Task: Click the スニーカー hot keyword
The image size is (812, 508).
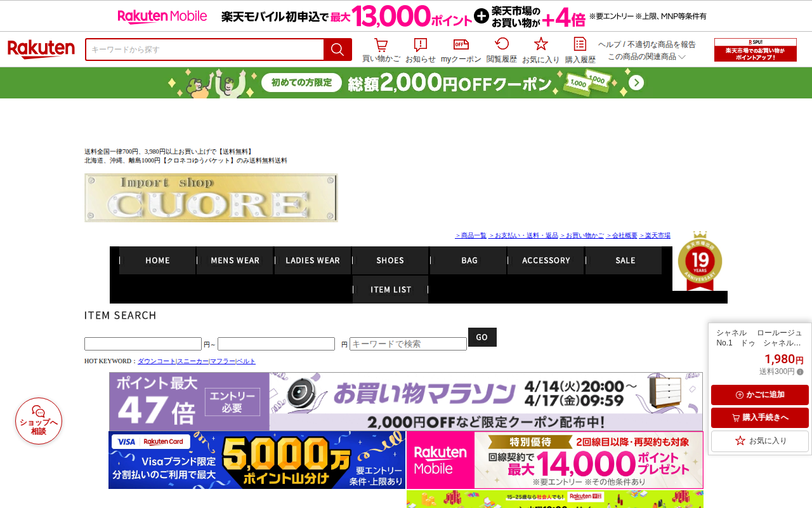Action: pos(193,361)
